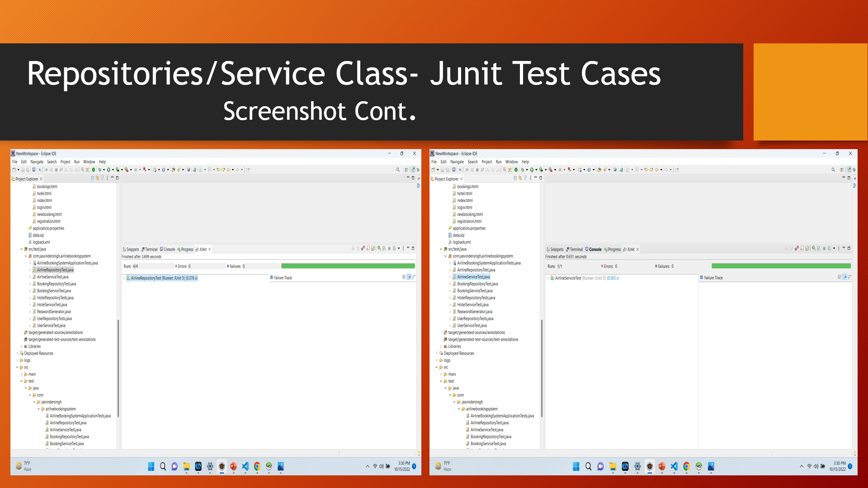Click Rerun Test icon in left window's JUnit toolbar
Viewport: 868px width, 488px height.
click(x=379, y=249)
